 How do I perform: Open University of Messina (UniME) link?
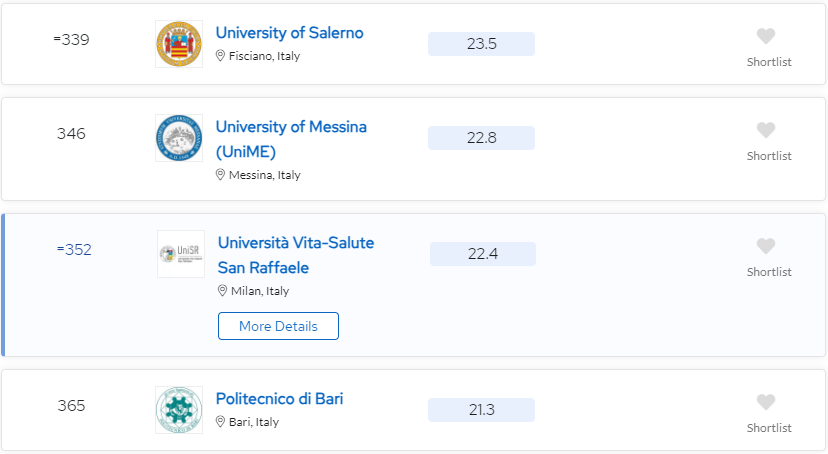[x=291, y=139]
